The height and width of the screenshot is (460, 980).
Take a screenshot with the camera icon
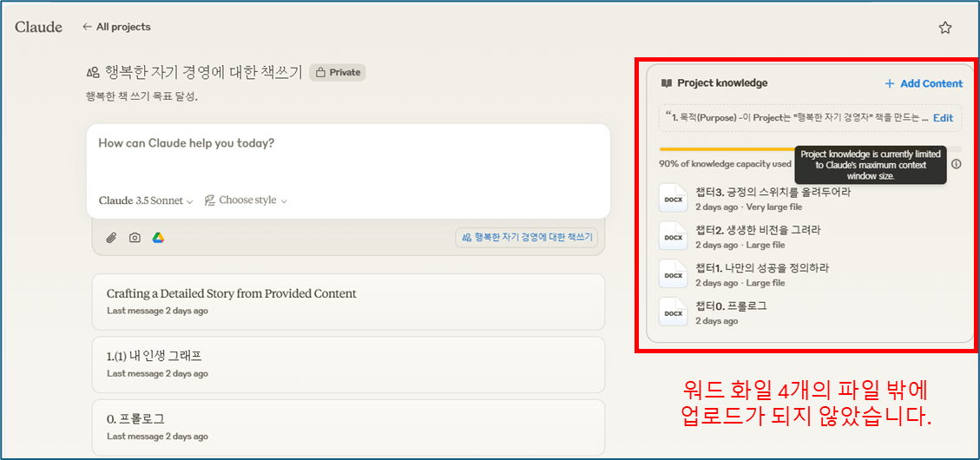pos(135,238)
